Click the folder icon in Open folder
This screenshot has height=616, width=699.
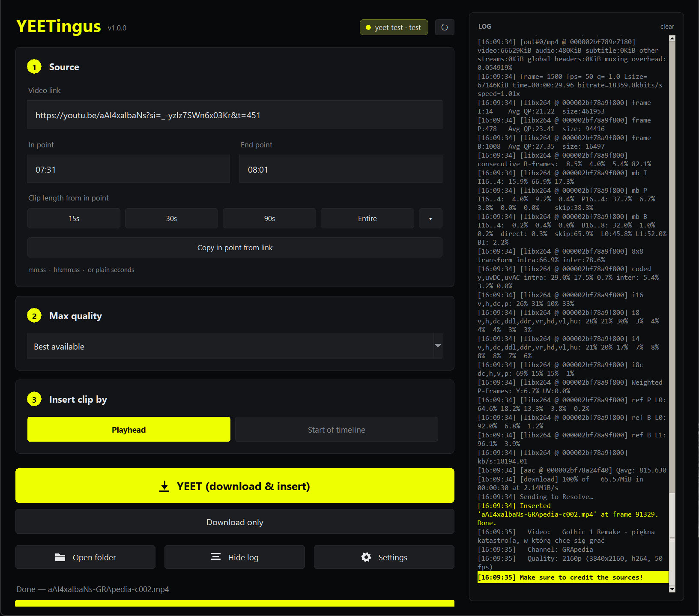(x=60, y=557)
